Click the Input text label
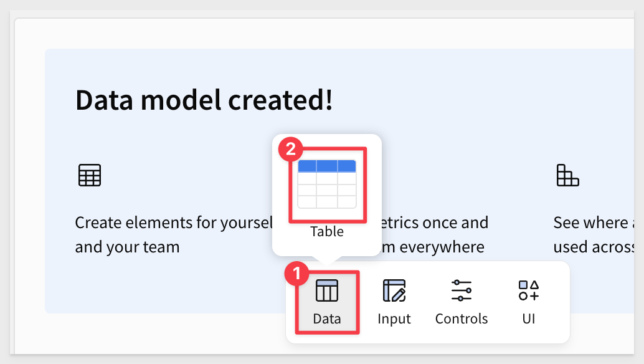 (x=394, y=319)
